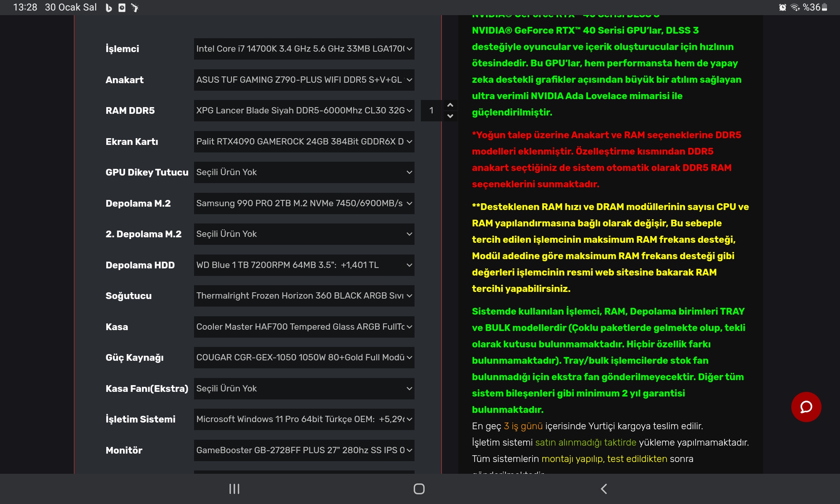Click the Ekran Kartı label
The height and width of the screenshot is (504, 840).
132,142
